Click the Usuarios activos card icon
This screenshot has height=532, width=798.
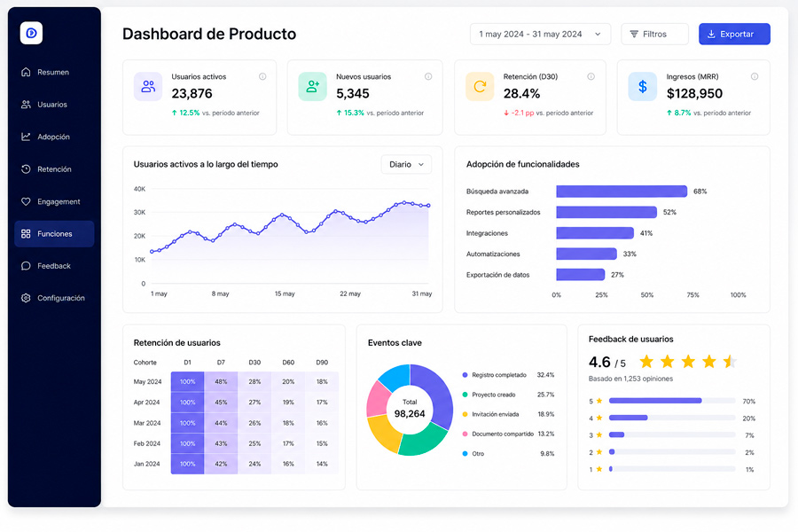coord(148,87)
